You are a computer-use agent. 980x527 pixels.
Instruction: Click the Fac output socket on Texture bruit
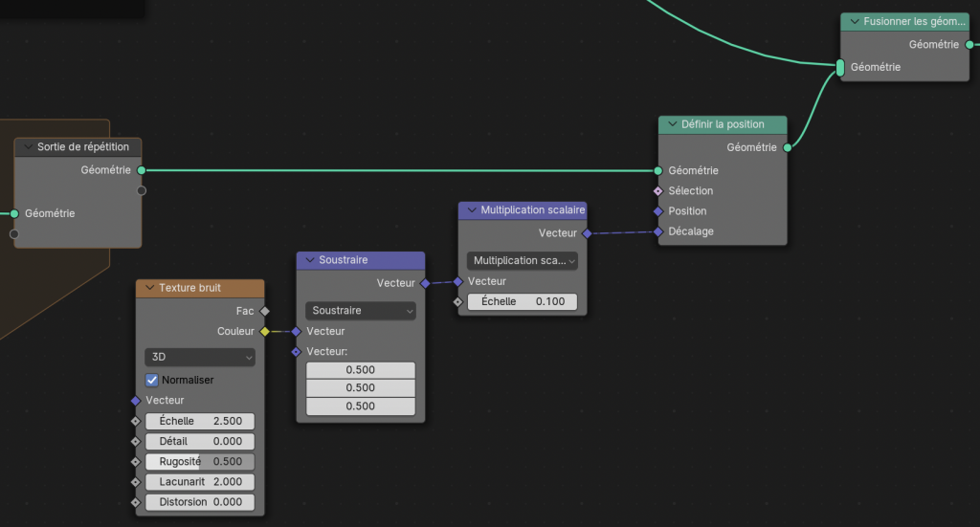click(265, 311)
